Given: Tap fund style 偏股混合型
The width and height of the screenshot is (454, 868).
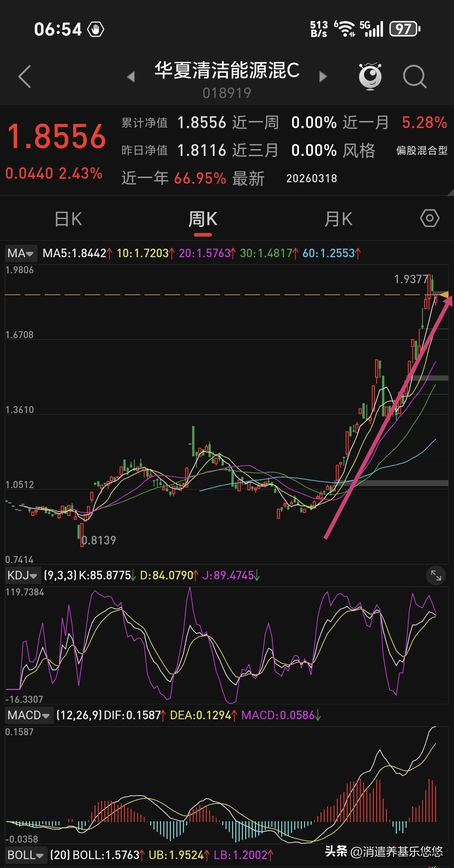Looking at the screenshot, I should (422, 151).
